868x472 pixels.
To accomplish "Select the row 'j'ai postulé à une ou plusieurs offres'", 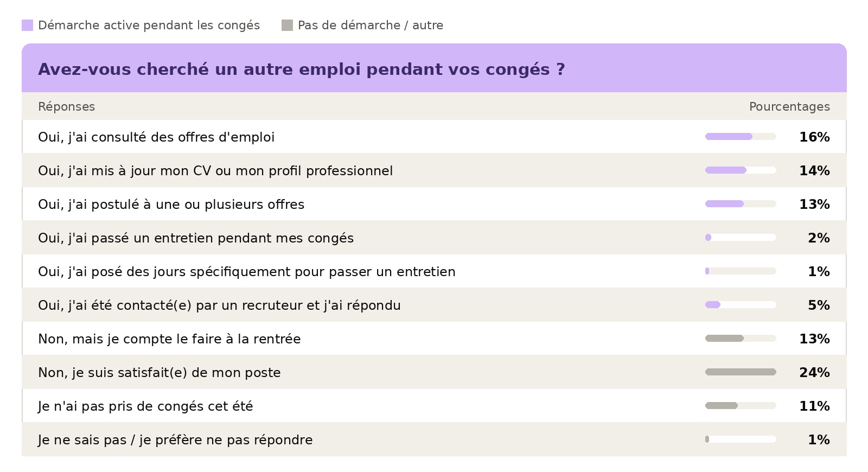I will (x=434, y=204).
